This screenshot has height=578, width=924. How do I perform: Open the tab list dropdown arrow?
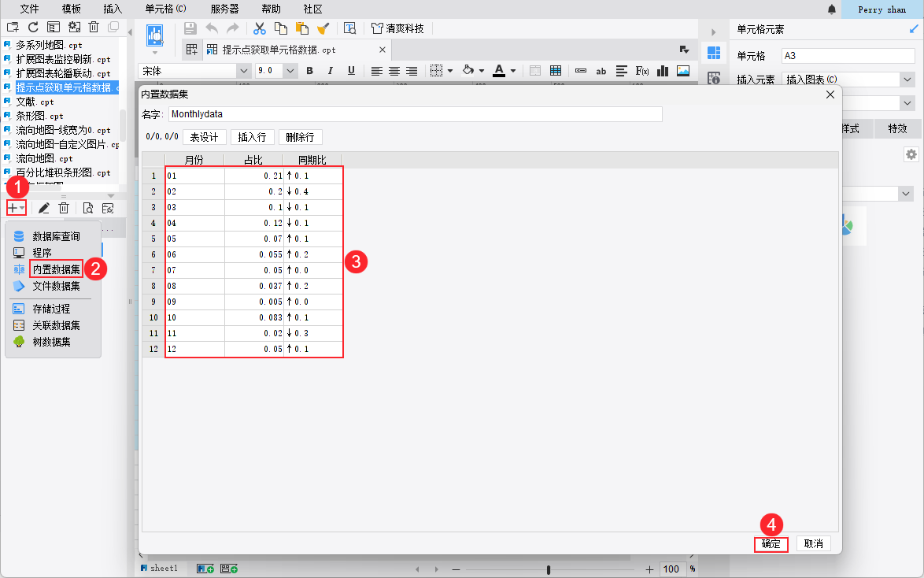684,50
